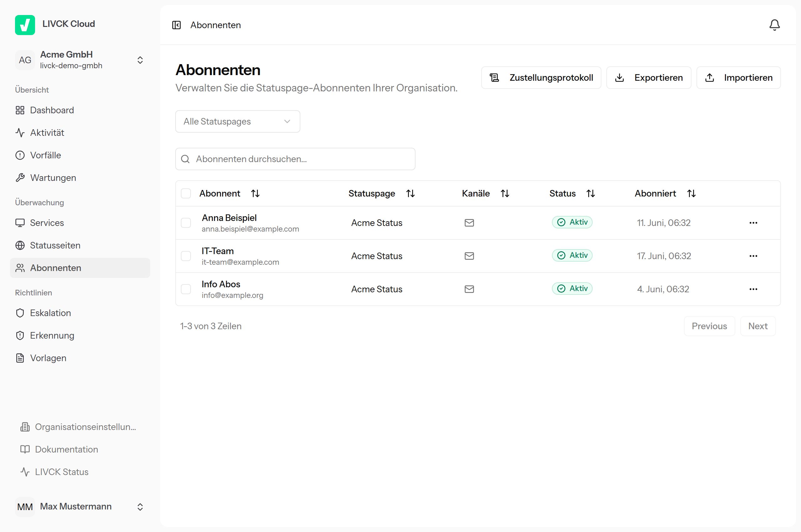This screenshot has width=801, height=532.
Task: Click the 1-3 von 3 Zeilen text
Action: tap(211, 326)
